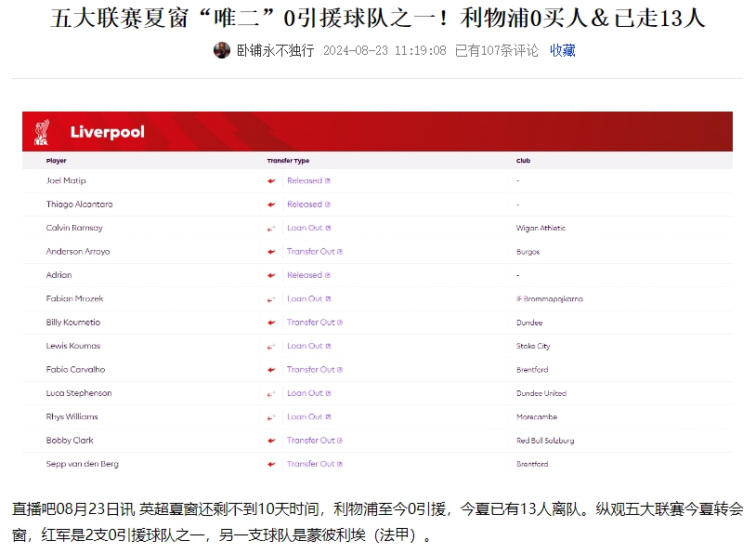Click the club name Burgos
The image size is (756, 554).
click(528, 252)
